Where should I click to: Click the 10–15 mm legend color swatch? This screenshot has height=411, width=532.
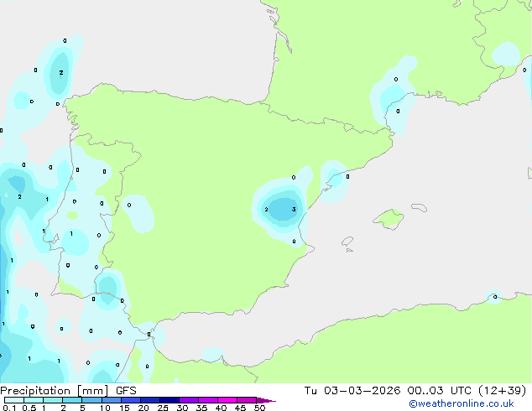click(x=111, y=400)
